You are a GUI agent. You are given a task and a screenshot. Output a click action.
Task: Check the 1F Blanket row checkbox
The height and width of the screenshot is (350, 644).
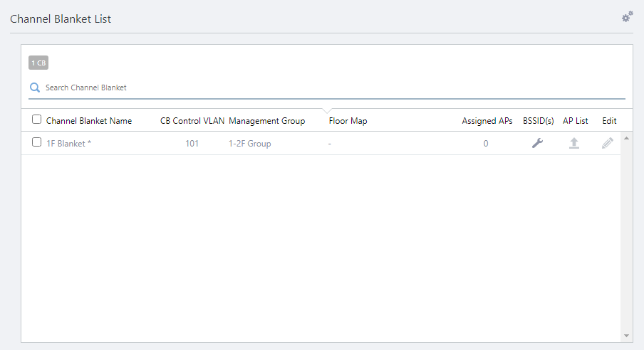coord(37,142)
